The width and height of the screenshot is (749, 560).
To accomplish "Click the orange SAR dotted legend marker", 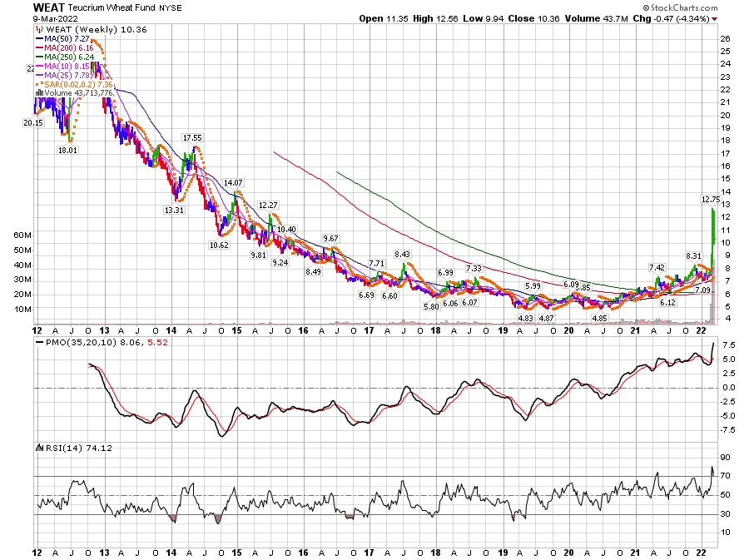I will (38, 84).
